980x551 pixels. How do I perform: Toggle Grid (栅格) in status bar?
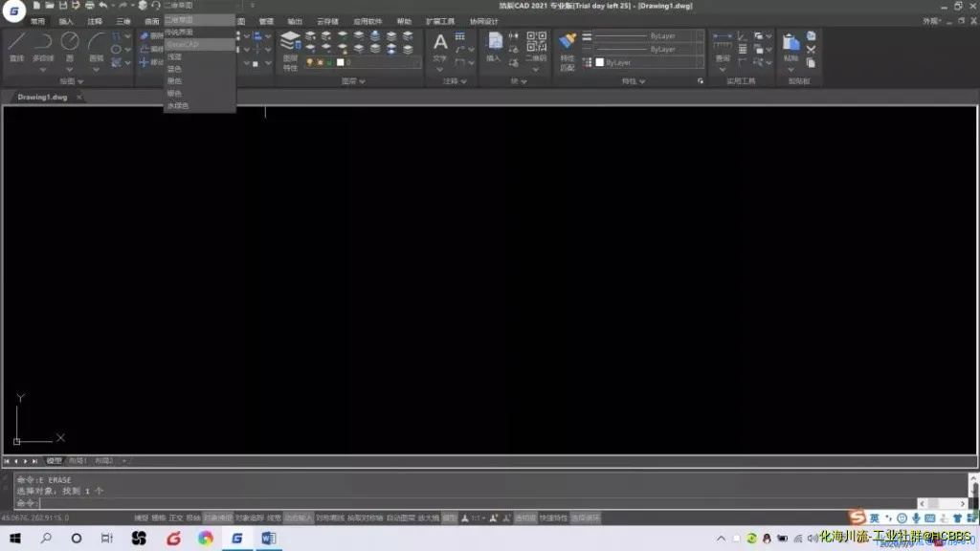click(x=159, y=518)
